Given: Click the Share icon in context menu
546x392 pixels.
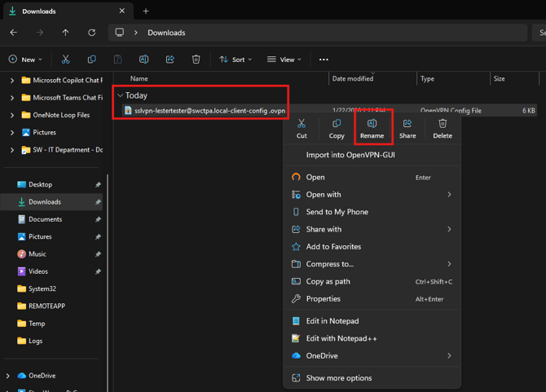Looking at the screenshot, I should point(407,124).
